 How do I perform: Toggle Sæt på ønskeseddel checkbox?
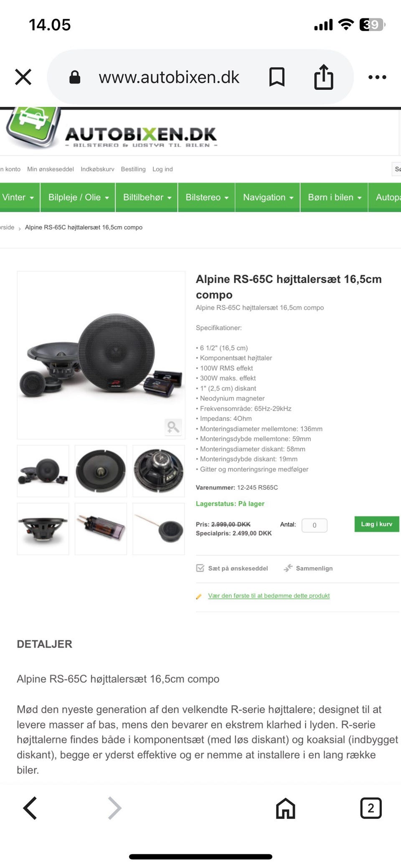tap(200, 568)
